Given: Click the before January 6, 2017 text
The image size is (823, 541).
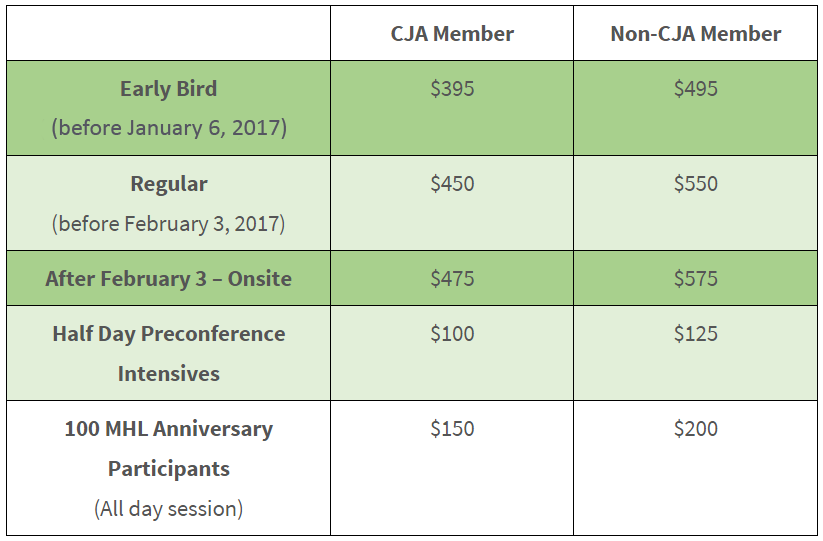Looking at the screenshot, I should click(168, 128).
